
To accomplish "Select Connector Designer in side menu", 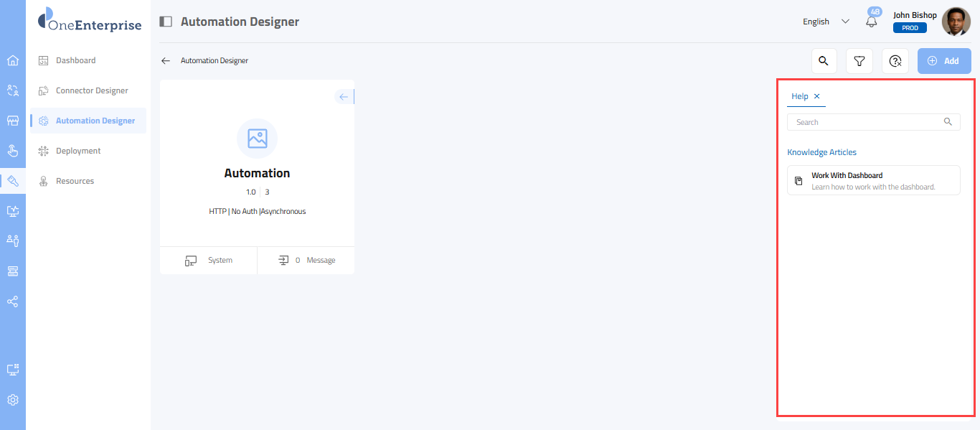I will (92, 90).
